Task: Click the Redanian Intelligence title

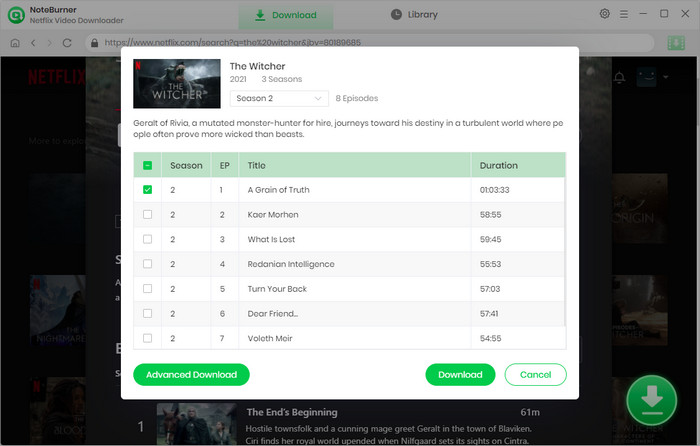Action: click(291, 264)
